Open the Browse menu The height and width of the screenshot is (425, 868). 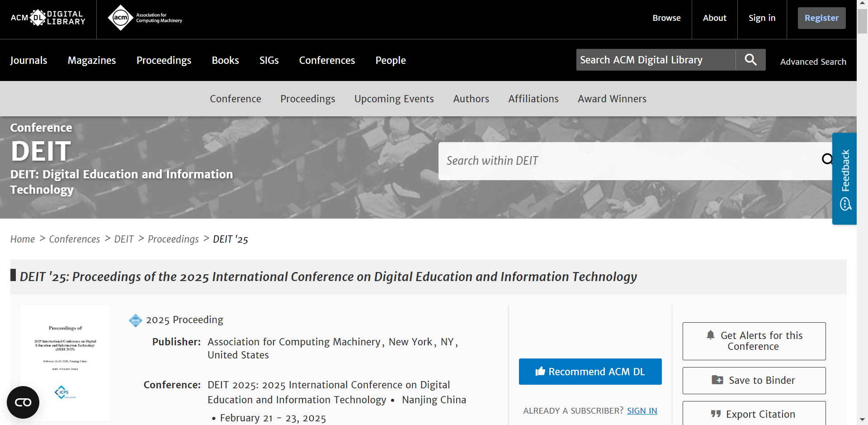pos(666,18)
